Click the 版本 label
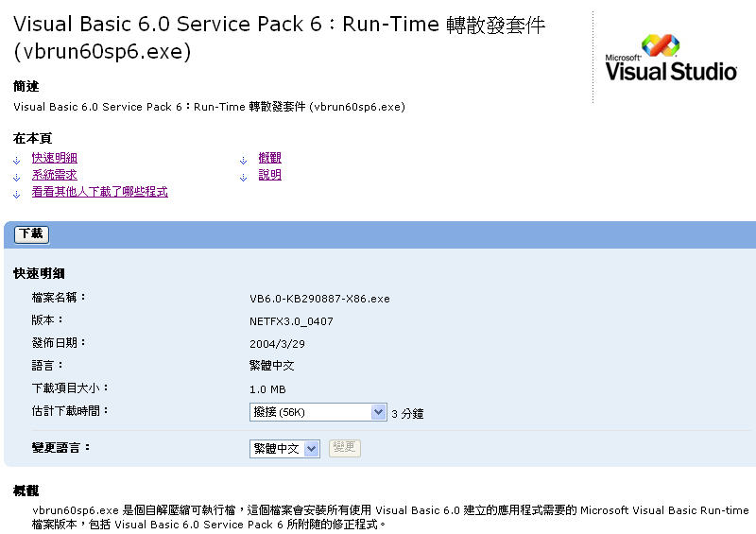The height and width of the screenshot is (534, 756). pyautogui.click(x=47, y=319)
